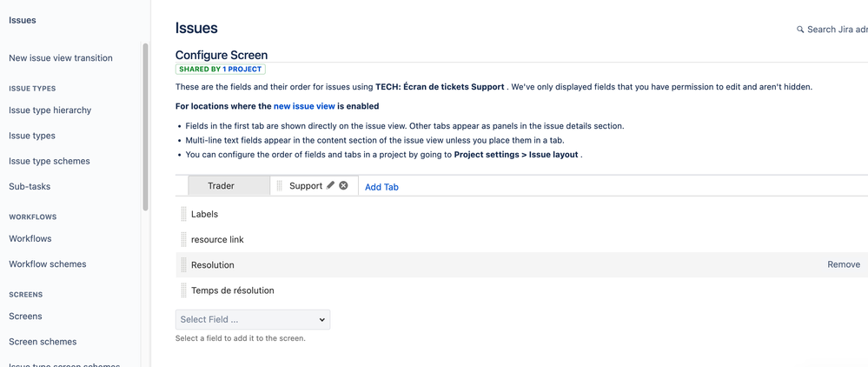Click the drag handle beside Temps de résolution

[x=184, y=290]
